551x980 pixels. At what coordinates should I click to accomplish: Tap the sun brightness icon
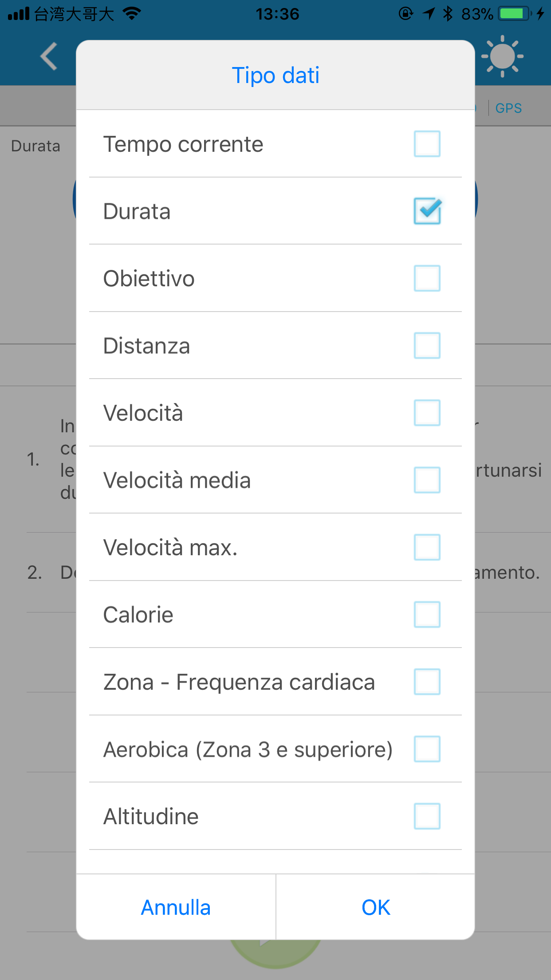click(502, 56)
